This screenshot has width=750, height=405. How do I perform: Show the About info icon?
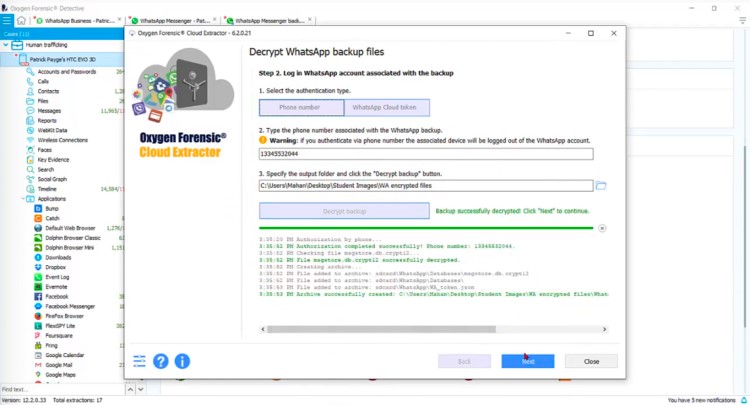[x=182, y=361]
